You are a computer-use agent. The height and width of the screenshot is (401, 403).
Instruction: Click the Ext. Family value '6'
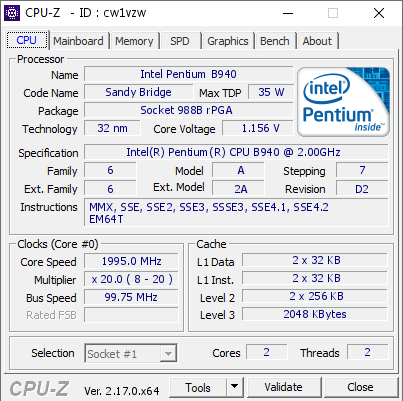pyautogui.click(x=110, y=188)
